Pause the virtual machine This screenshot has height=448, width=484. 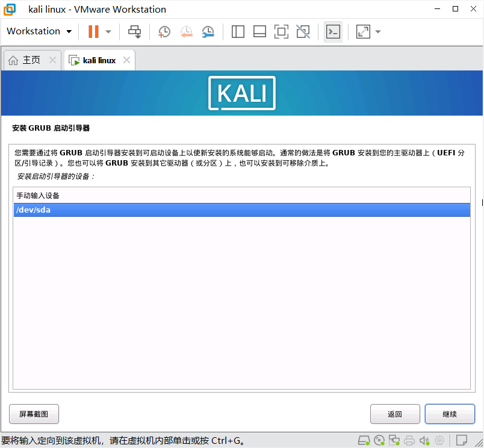pyautogui.click(x=93, y=31)
